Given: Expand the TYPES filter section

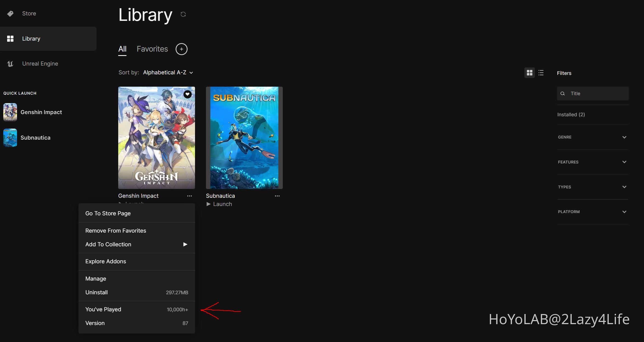Looking at the screenshot, I should (x=592, y=186).
